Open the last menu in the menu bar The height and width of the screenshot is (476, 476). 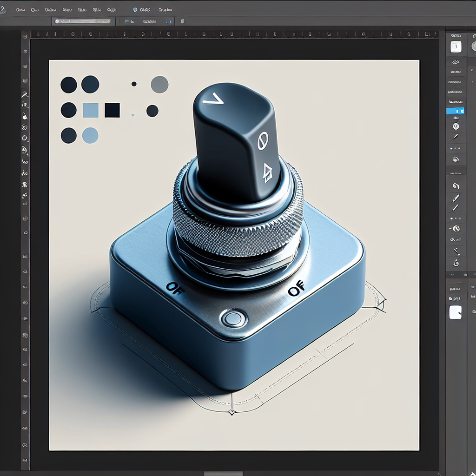(x=165, y=9)
